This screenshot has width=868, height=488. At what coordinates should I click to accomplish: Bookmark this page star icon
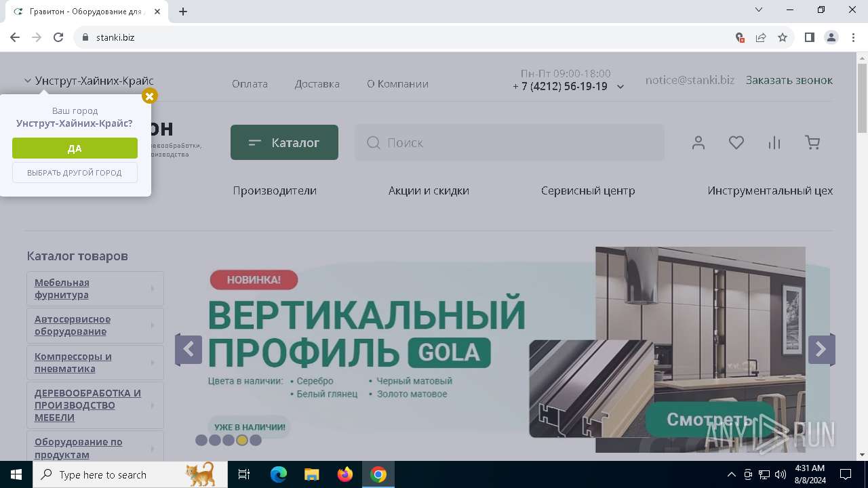point(783,37)
